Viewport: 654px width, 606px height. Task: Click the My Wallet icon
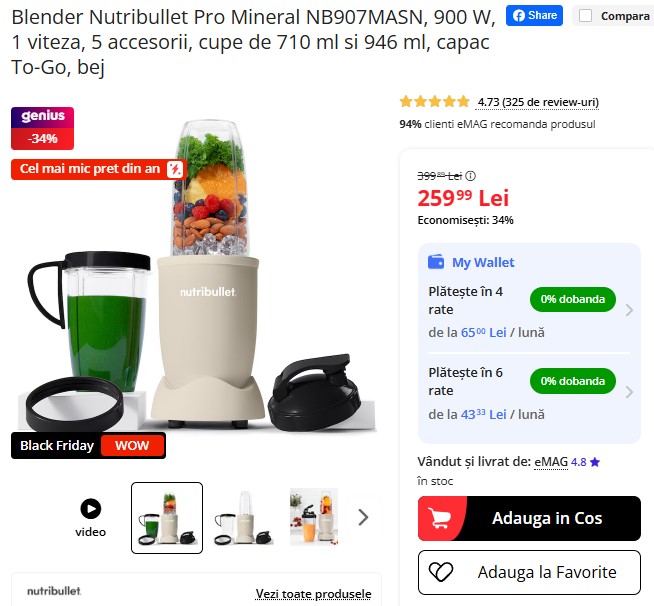(436, 262)
